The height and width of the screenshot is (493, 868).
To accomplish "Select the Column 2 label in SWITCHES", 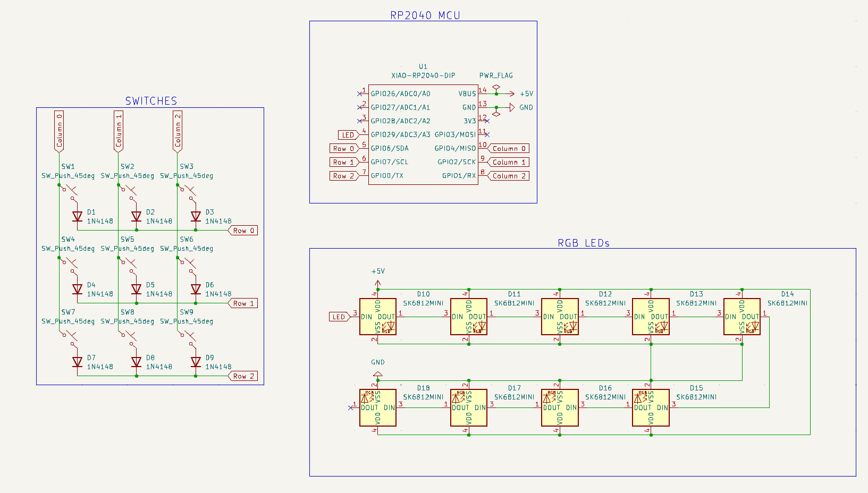I will (x=178, y=131).
